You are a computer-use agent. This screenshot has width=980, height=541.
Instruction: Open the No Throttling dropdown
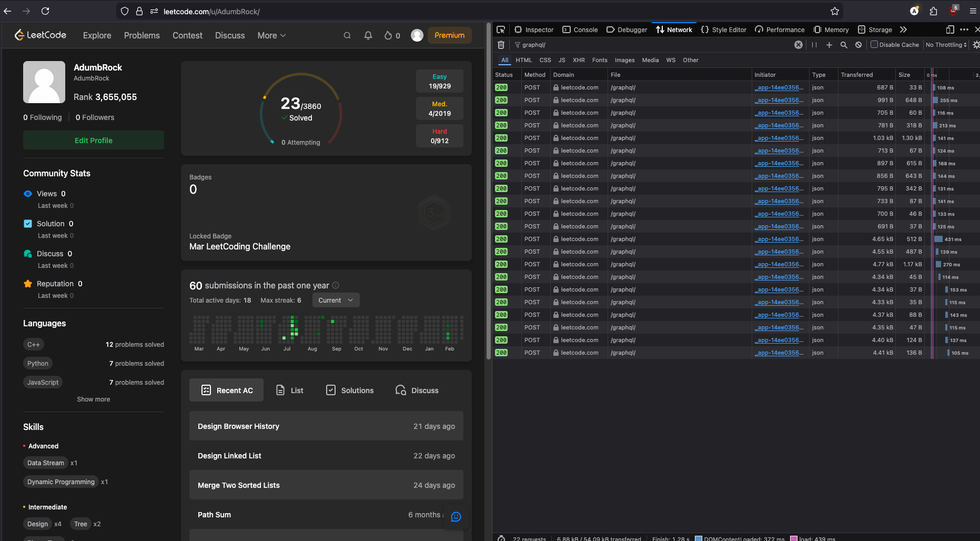[x=946, y=45]
